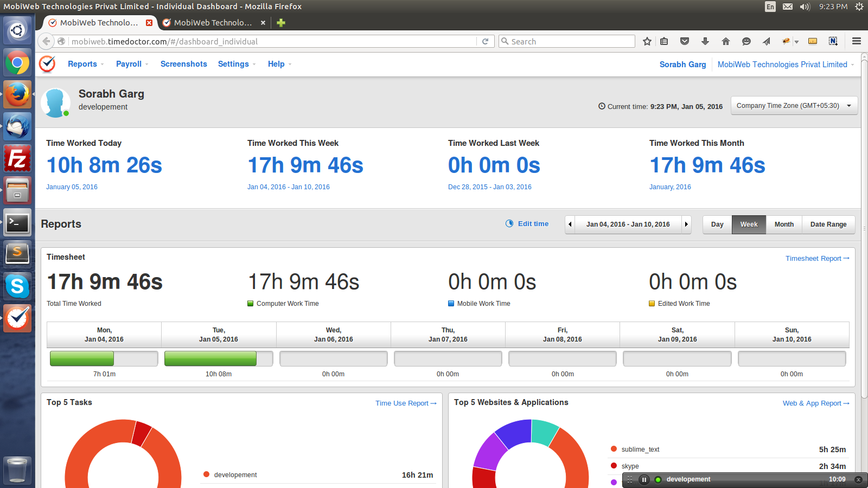Image resolution: width=868 pixels, height=488 pixels.
Task: Open the mail indicator in top panel
Action: 788,7
